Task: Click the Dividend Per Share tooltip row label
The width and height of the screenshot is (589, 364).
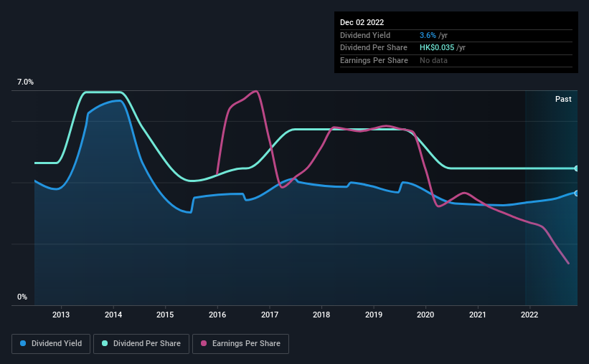Action: pos(373,48)
